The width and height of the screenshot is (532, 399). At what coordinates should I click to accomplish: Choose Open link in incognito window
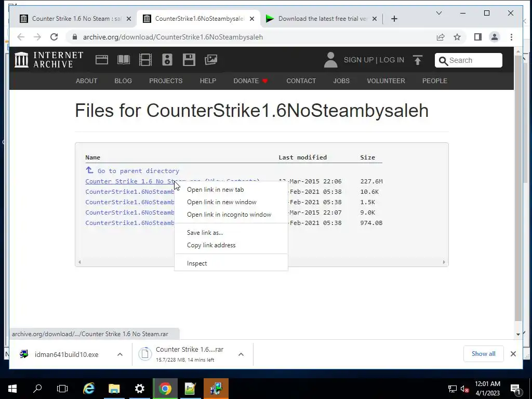coord(231,215)
